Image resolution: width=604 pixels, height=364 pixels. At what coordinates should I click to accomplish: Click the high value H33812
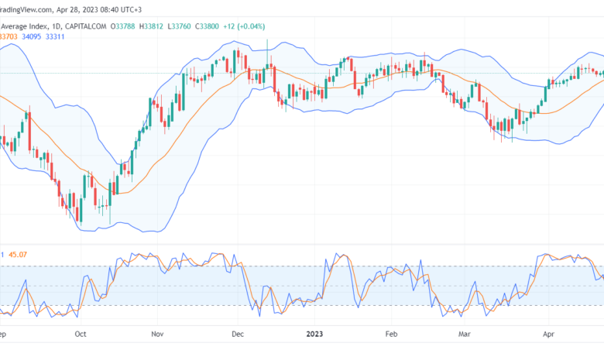[x=151, y=26]
